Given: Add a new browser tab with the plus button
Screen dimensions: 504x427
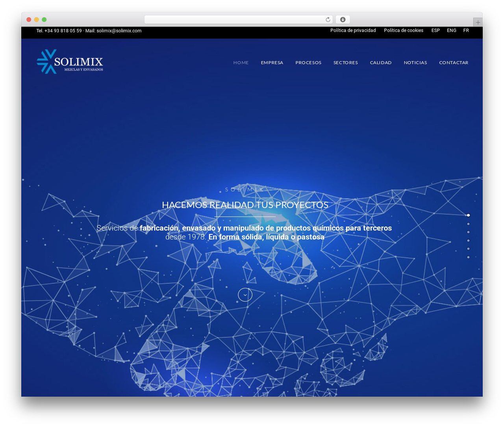Looking at the screenshot, I should point(478,22).
